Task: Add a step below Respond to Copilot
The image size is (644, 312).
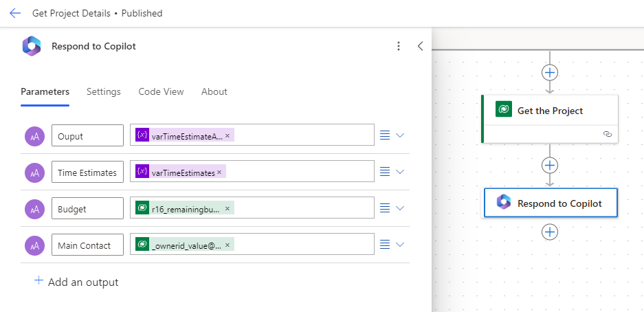Action: coord(549,232)
